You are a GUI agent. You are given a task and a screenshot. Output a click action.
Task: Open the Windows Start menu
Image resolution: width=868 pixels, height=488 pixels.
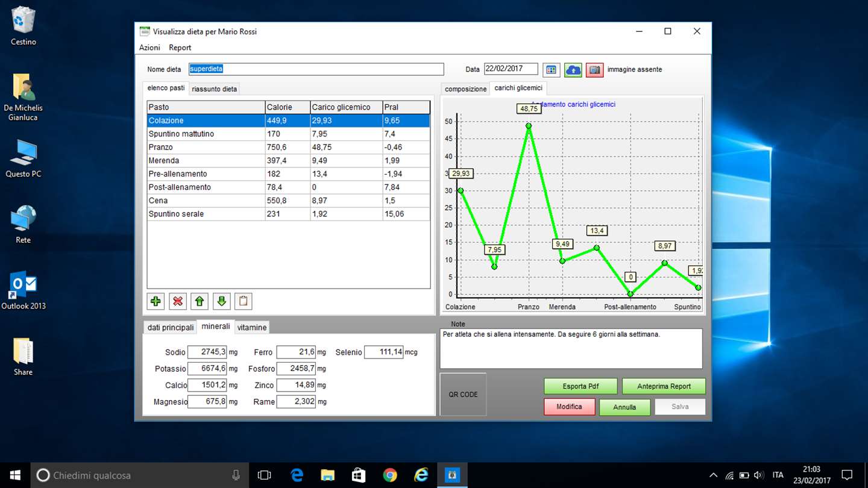pos(14,475)
